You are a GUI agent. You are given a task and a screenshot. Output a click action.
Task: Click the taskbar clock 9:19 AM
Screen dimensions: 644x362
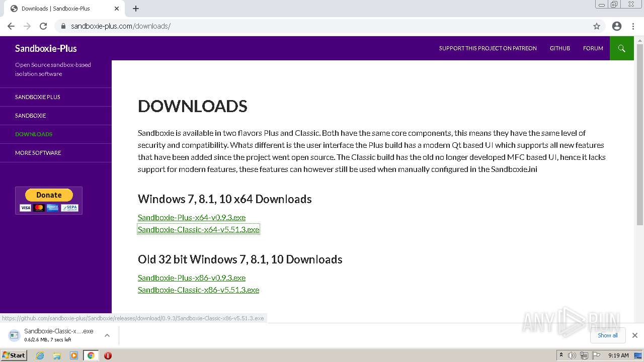(618, 355)
